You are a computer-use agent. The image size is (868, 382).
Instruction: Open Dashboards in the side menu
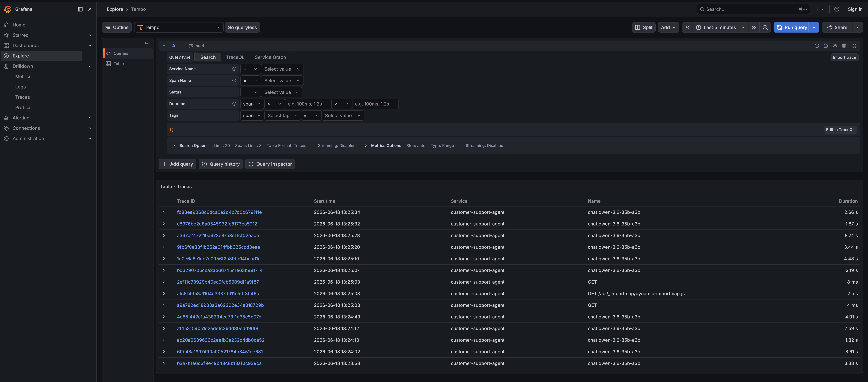[x=26, y=45]
